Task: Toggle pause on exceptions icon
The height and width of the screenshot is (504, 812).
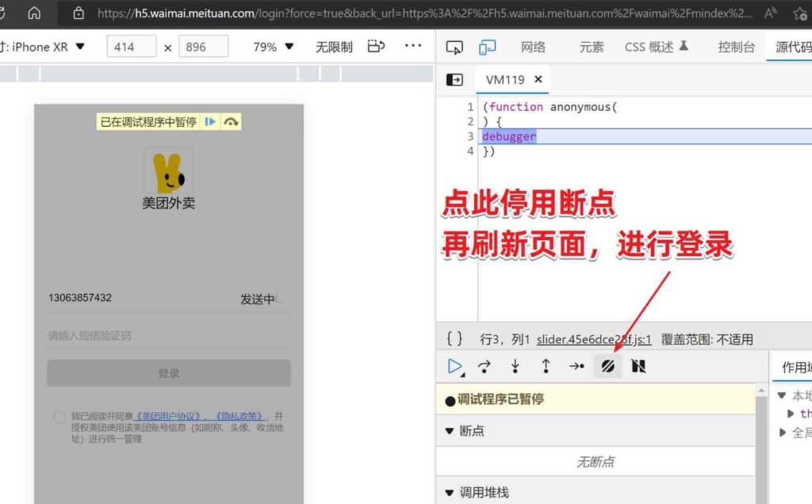Action: coord(638,366)
